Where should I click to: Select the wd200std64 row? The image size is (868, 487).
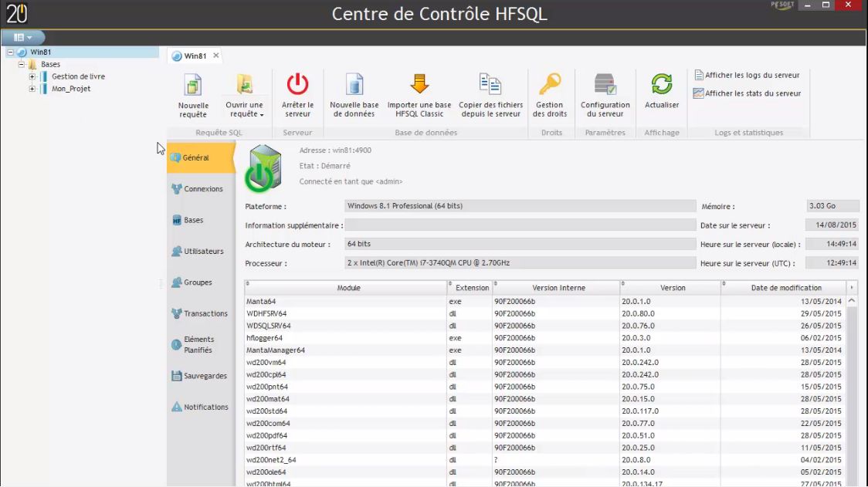click(544, 411)
